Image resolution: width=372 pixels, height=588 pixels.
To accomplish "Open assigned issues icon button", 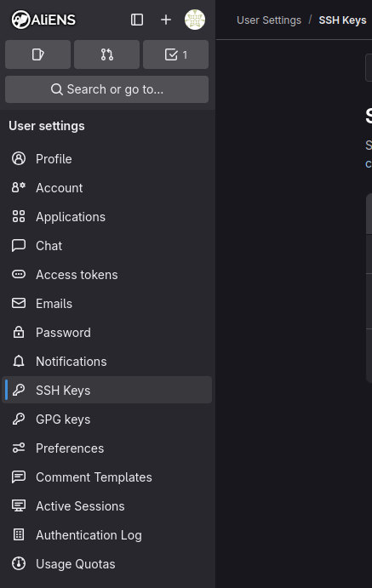I will tap(37, 54).
